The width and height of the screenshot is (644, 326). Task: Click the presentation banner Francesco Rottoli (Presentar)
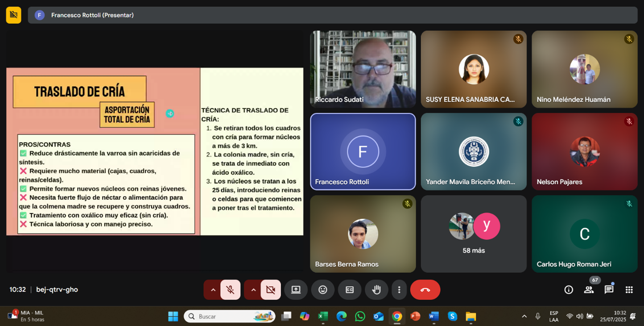[92, 15]
